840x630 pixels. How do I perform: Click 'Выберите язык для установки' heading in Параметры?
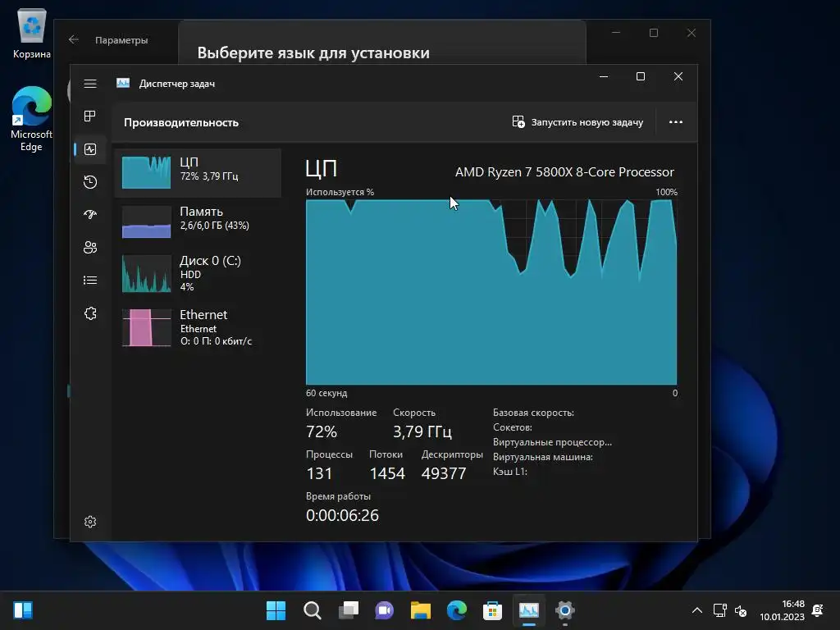pos(313,52)
